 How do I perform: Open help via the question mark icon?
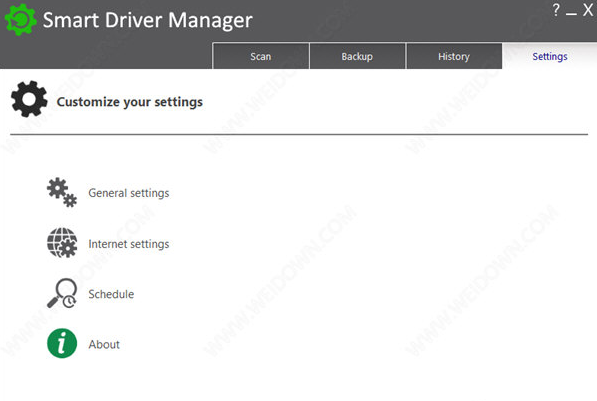click(x=556, y=10)
